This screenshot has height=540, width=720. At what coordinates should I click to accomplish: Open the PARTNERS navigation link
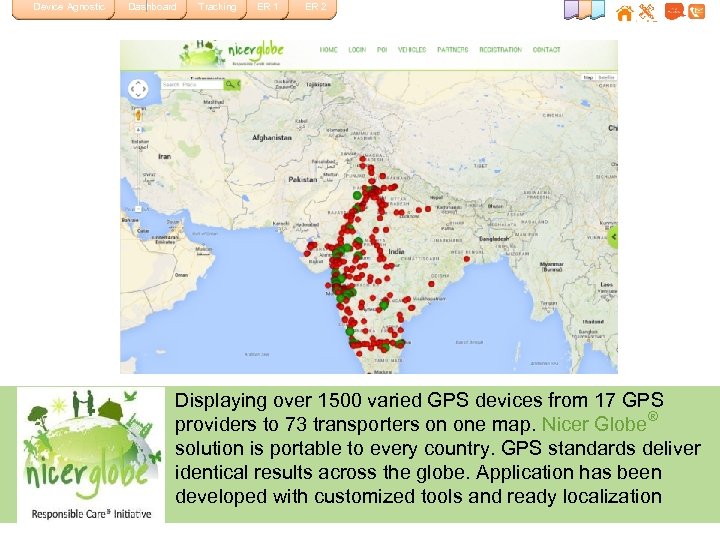click(452, 50)
